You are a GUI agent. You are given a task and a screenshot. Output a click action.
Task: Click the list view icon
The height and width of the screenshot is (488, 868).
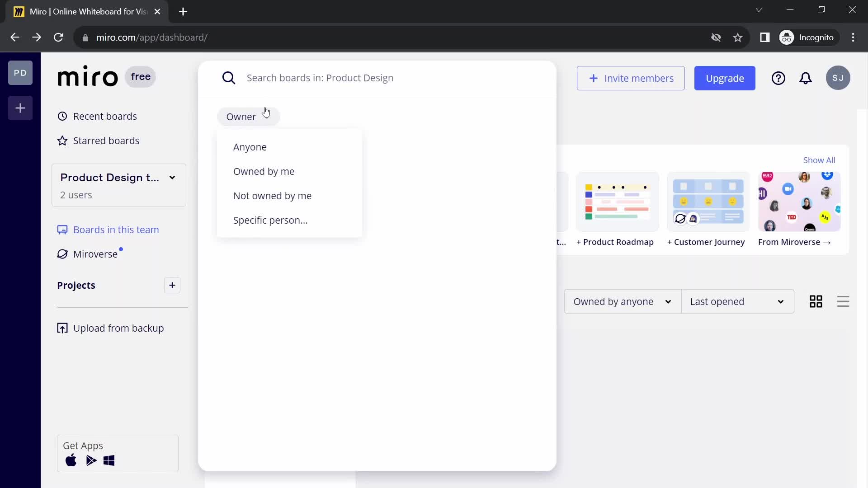(843, 301)
